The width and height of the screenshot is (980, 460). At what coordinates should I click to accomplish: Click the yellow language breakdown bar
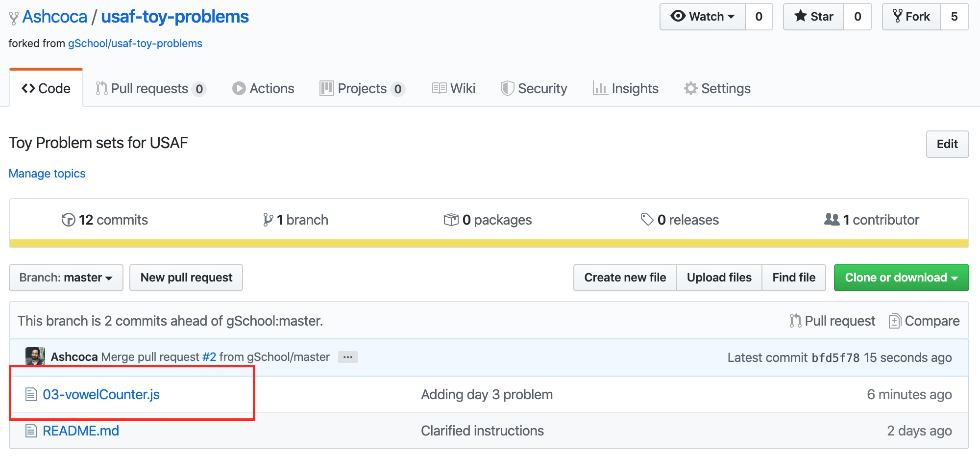489,243
